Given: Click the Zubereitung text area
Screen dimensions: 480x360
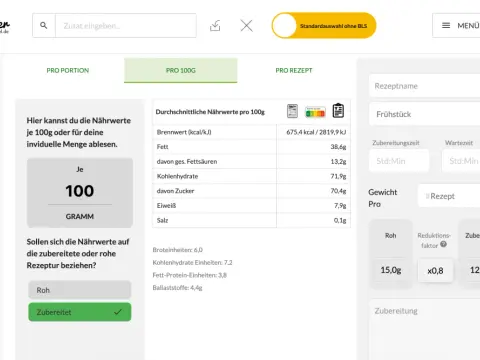Looking at the screenshot, I should [x=424, y=329].
